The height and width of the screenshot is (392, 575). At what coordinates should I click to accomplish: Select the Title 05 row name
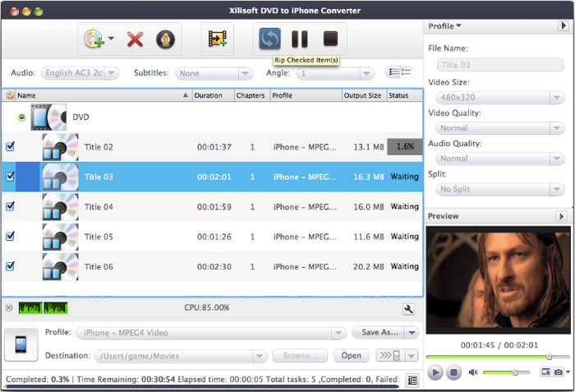[99, 237]
